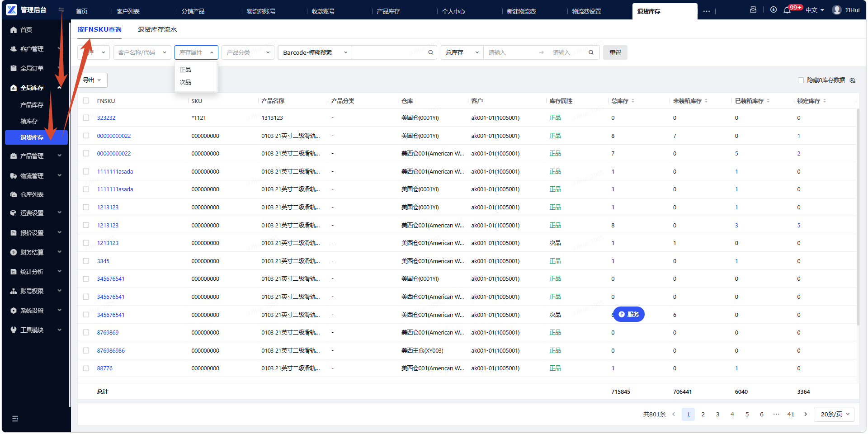Switch to the 退货库存流水 tab
Viewport: 868px width, 434px height.
coord(157,29)
